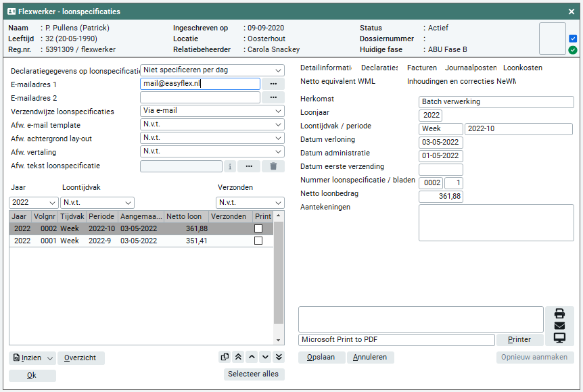Screen dimensions: 583x392
Task: Click the copy icon below the list
Action: 225,357
